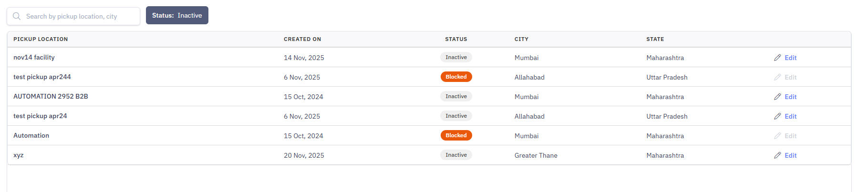Viewport: 868px width, 192px height.
Task: Click pencil icon for test pickup apr24 row
Action: [777, 116]
